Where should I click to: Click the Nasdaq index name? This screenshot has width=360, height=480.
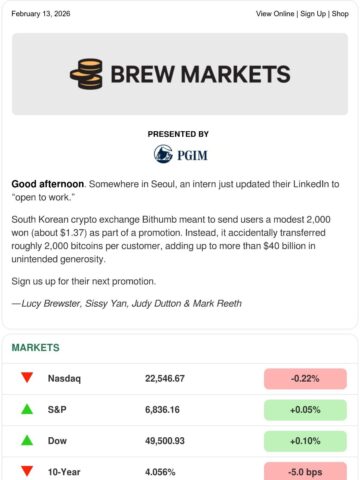coord(64,379)
